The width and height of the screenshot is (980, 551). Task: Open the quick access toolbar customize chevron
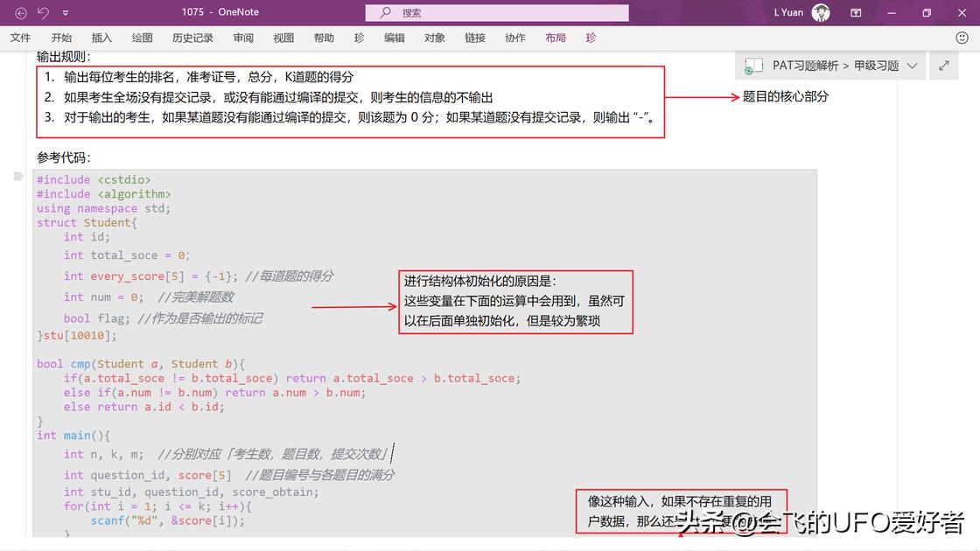coord(65,12)
